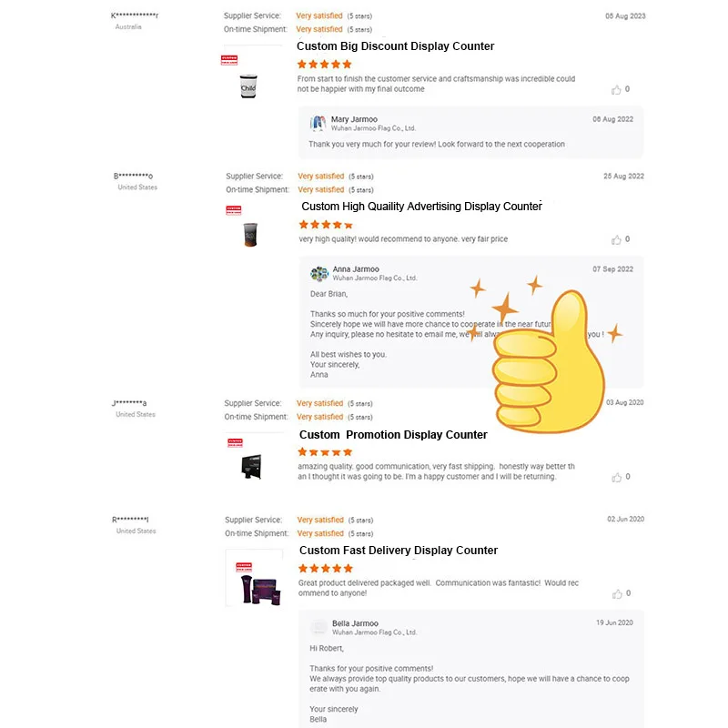
Task: Click Custom Fast Delivery Display Counter title
Action: [399, 551]
